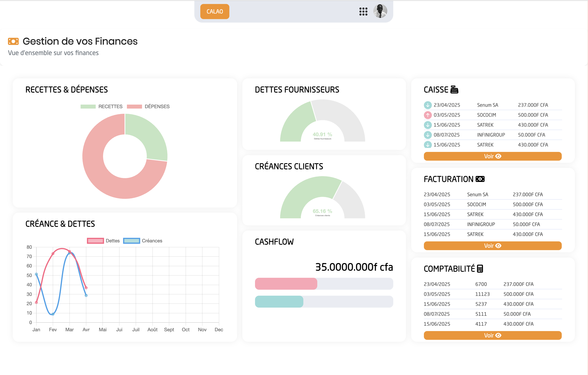
Task: Open the user profile avatar
Action: coord(380,11)
